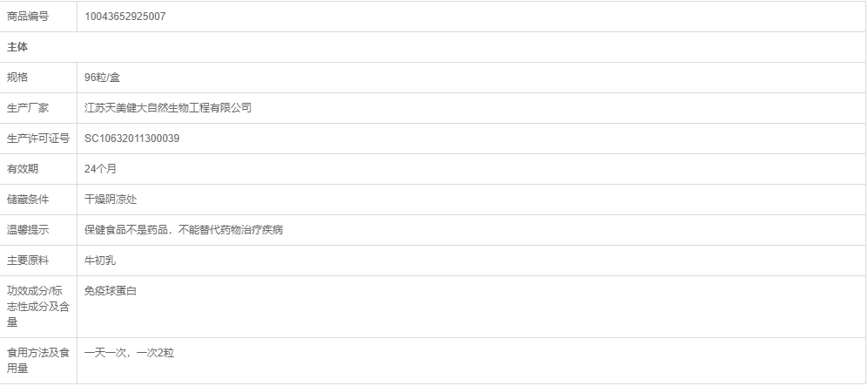
Task: Select the 温馨提示 label
Action: pos(28,230)
